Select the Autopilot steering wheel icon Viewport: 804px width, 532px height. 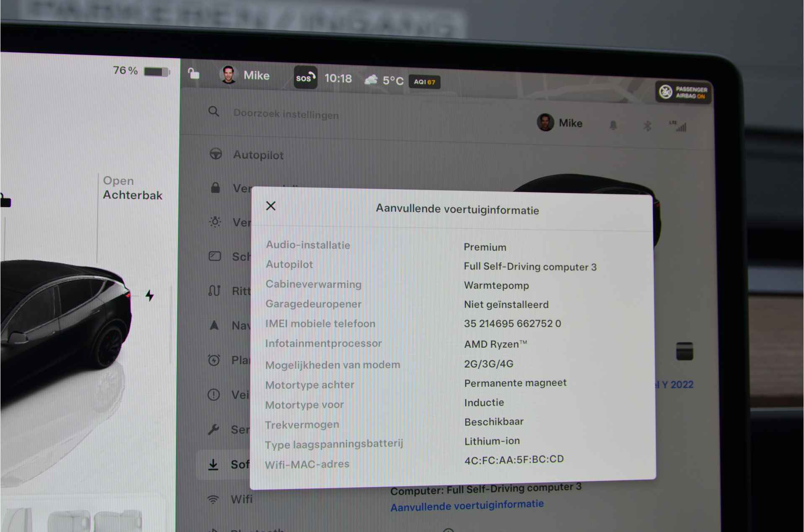pos(216,154)
